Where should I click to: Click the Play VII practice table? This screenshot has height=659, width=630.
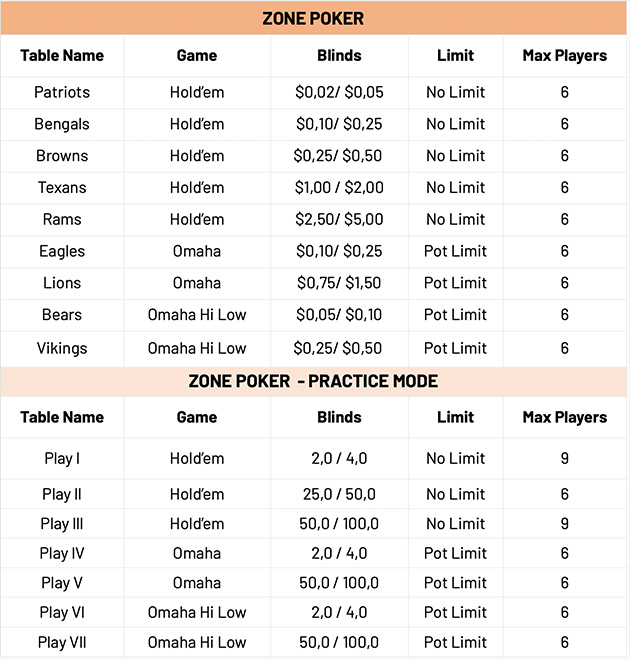coord(62,642)
